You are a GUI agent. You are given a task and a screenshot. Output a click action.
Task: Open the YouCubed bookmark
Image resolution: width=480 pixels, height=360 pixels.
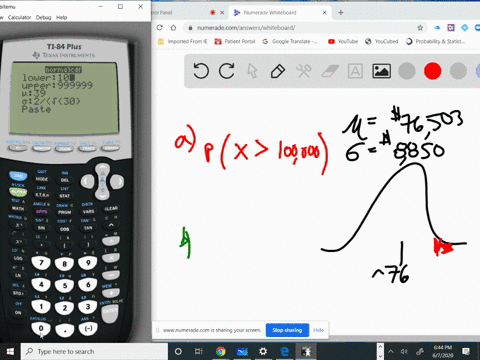coord(382,41)
